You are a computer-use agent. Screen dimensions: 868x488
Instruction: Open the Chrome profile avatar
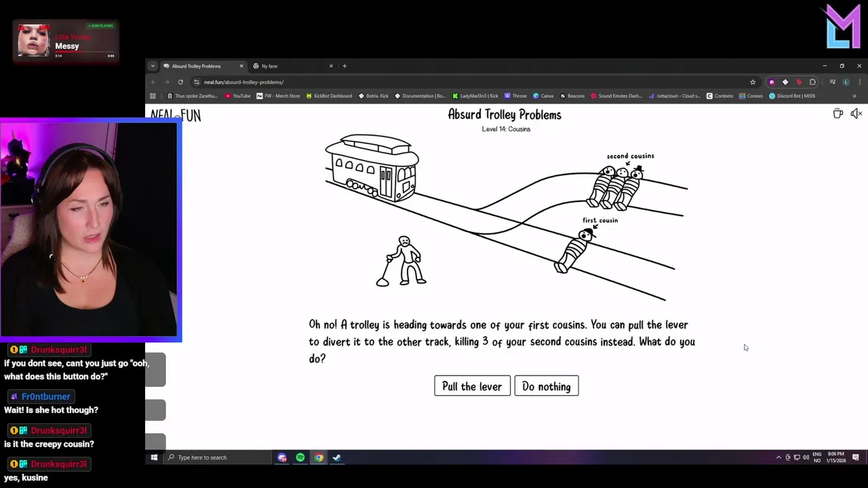pyautogui.click(x=846, y=82)
